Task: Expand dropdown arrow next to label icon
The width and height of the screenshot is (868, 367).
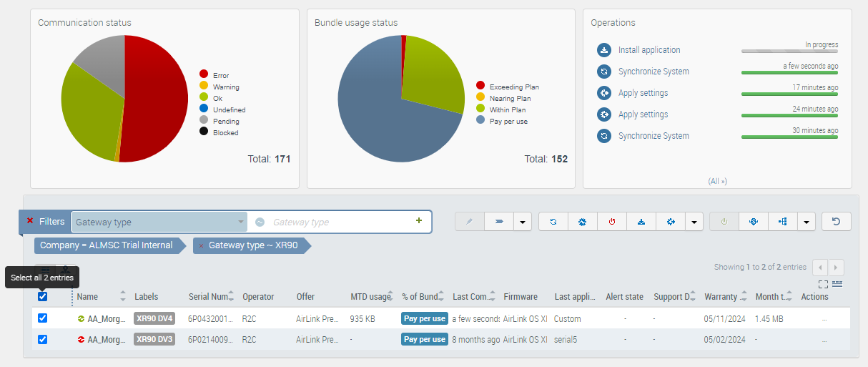Action: pyautogui.click(x=522, y=222)
